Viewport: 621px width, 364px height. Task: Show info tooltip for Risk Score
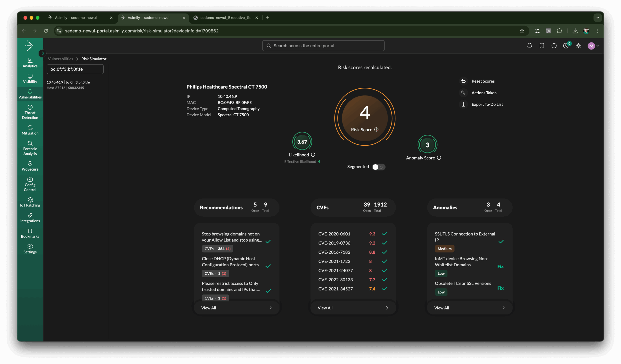[376, 130]
